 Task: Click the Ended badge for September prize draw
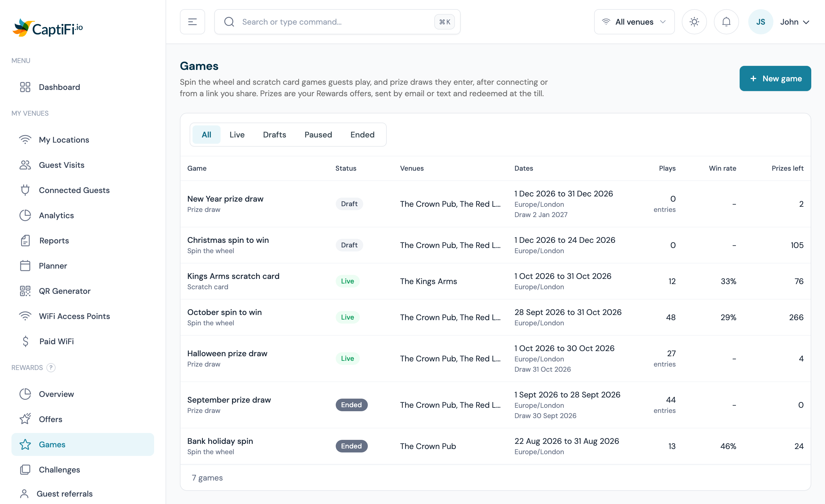click(351, 405)
